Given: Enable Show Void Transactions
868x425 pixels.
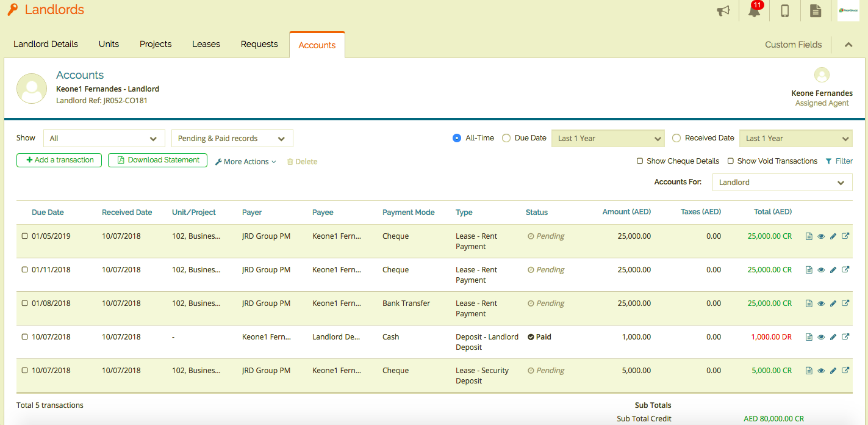Looking at the screenshot, I should (730, 161).
